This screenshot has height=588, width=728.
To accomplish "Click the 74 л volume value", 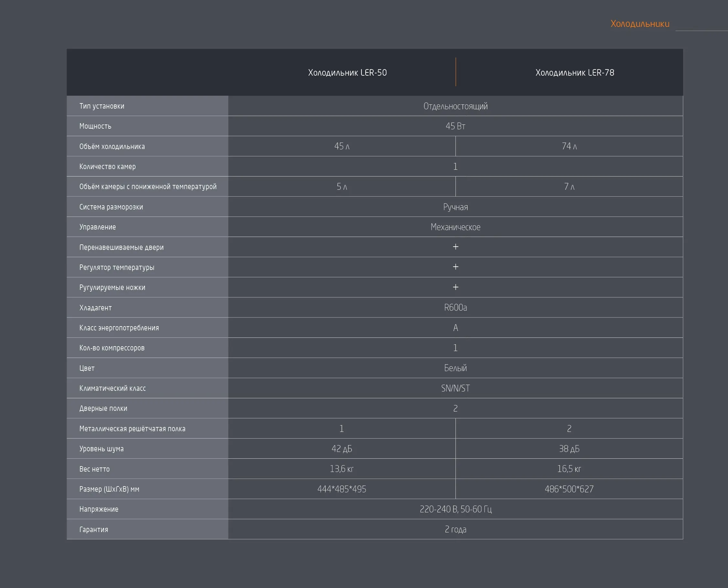I will 569,146.
